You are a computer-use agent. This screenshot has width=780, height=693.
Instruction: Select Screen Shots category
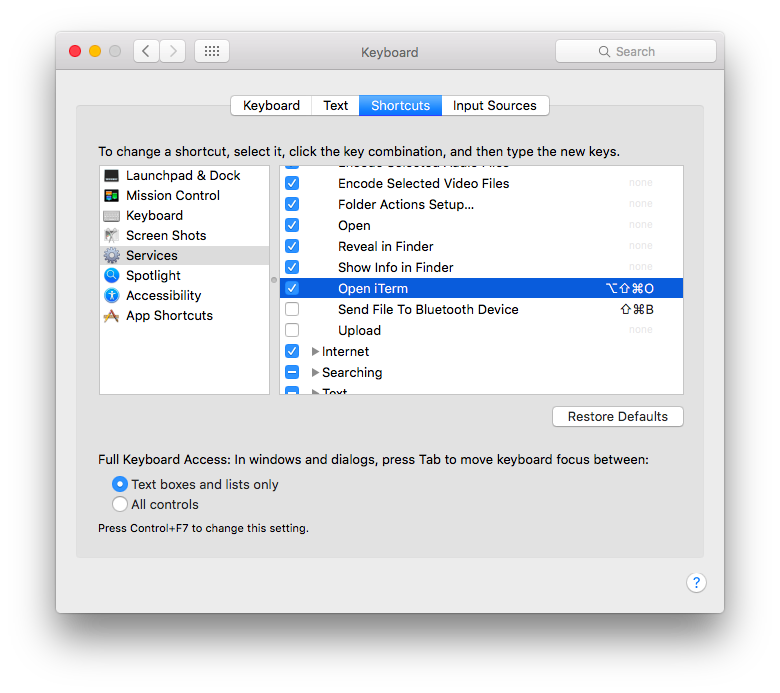(185, 235)
